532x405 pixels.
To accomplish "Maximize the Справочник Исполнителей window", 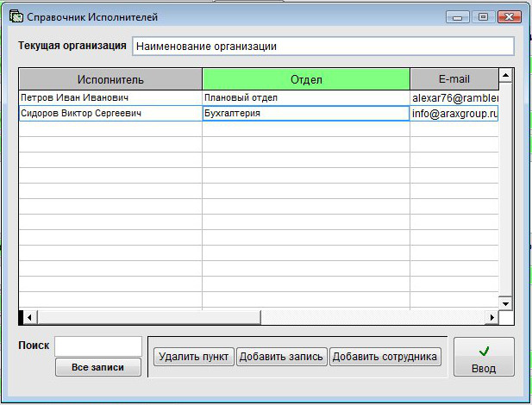I will pos(483,17).
